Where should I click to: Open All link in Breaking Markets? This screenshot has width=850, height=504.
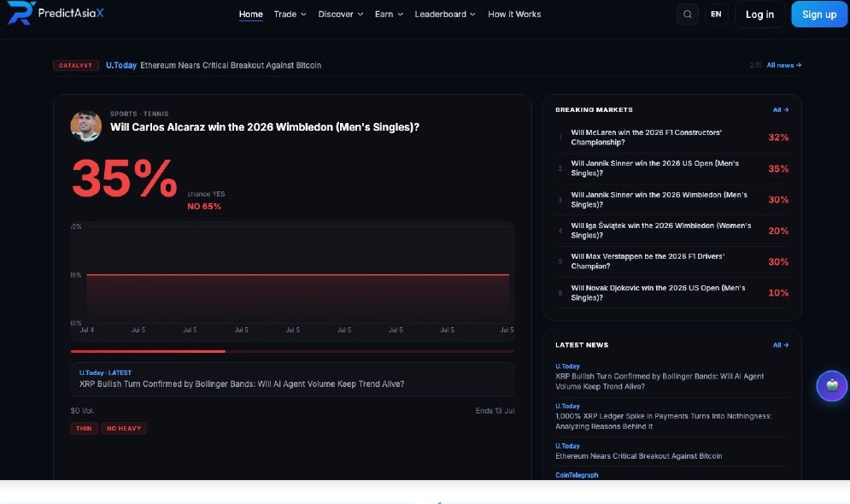click(781, 109)
